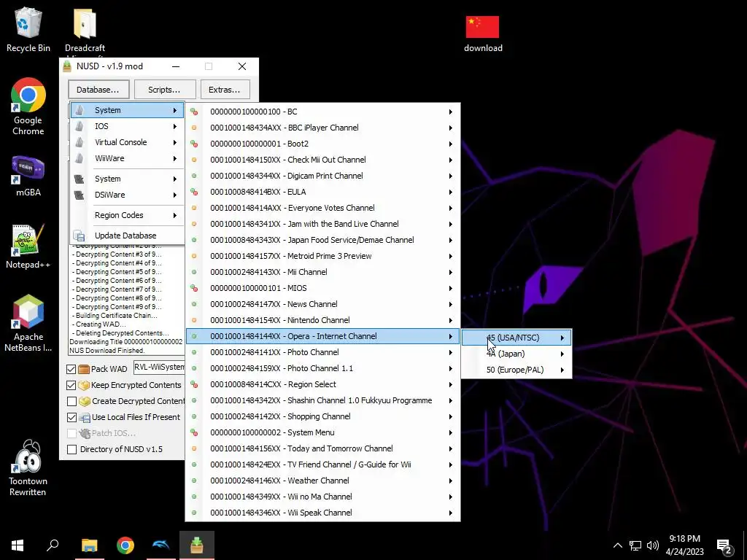Enable Create Decrypted Contents checkbox
Screen dimensions: 747x560
[x=71, y=402]
